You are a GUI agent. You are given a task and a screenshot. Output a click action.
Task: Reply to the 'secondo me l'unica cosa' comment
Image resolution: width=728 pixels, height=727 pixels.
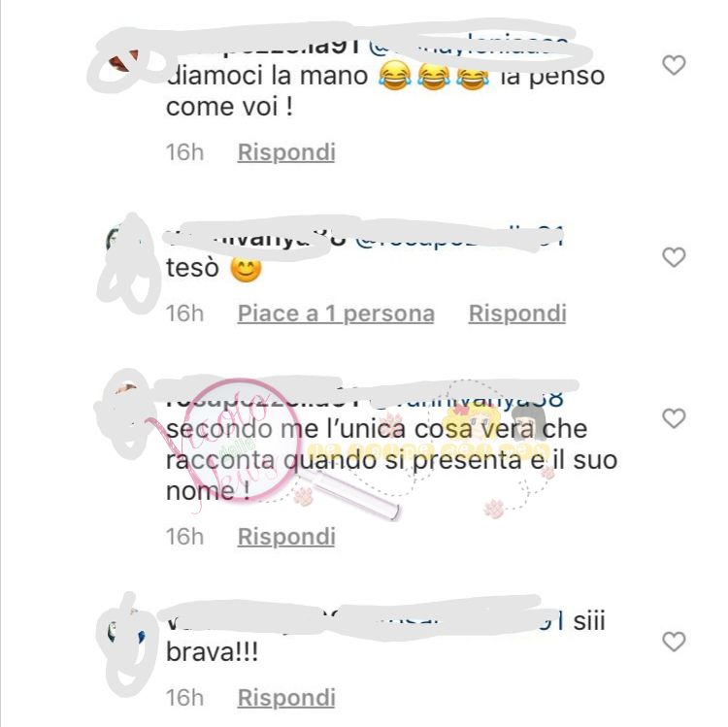[x=286, y=537]
